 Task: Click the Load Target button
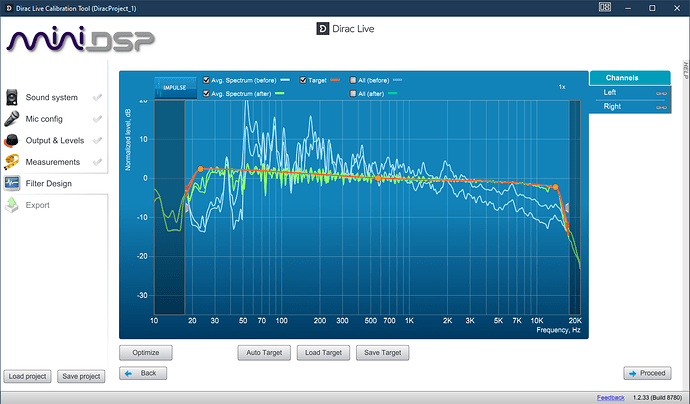[x=323, y=353]
